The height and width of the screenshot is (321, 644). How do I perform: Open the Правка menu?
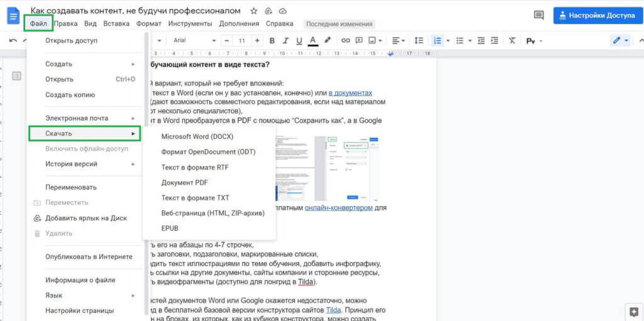click(65, 23)
